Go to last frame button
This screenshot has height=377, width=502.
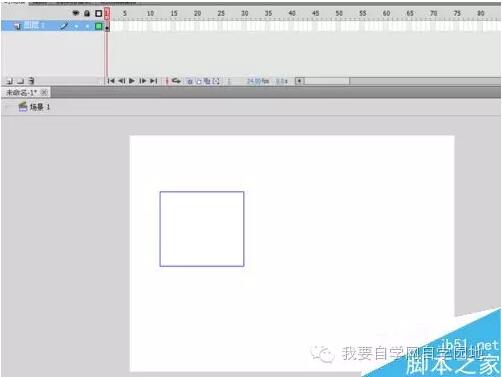(153, 81)
